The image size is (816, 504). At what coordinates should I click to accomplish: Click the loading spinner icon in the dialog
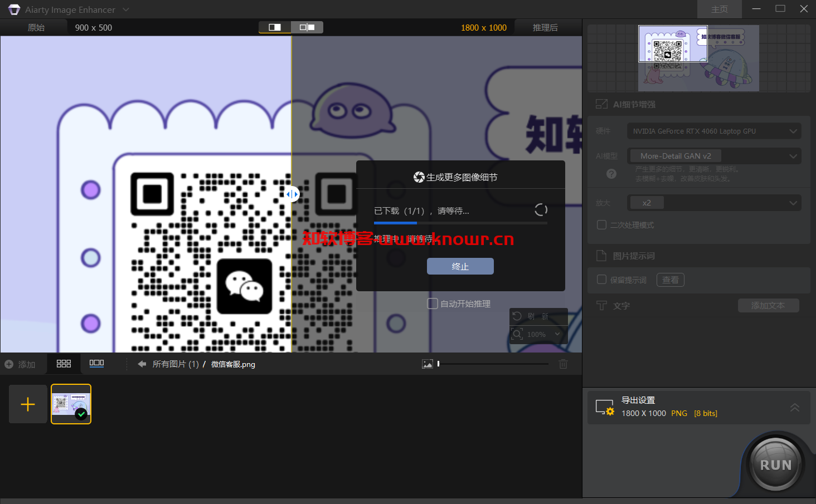pyautogui.click(x=541, y=210)
